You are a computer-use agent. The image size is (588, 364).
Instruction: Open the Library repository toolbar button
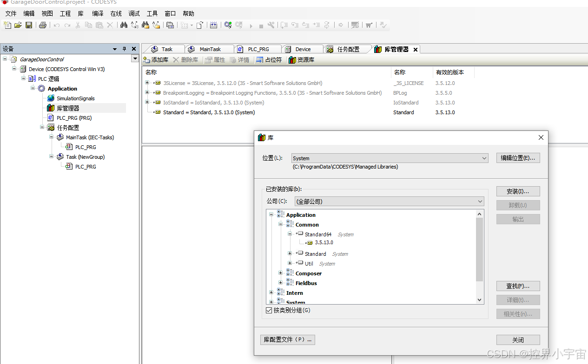pyautogui.click(x=302, y=60)
